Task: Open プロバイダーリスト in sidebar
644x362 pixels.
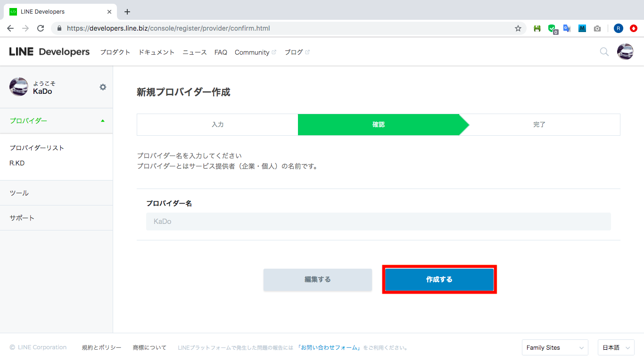Action: click(37, 148)
